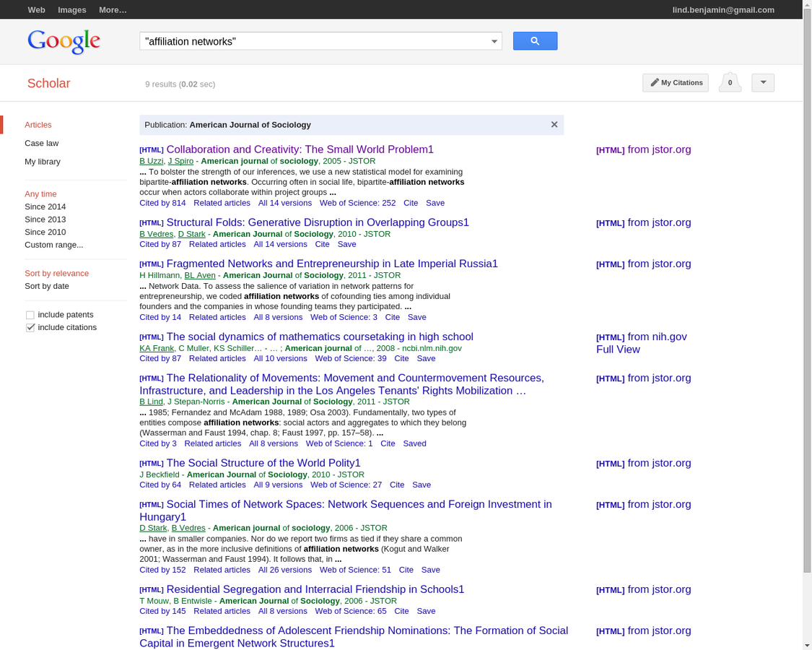Click Cite for Structural Folds result

tap(322, 244)
